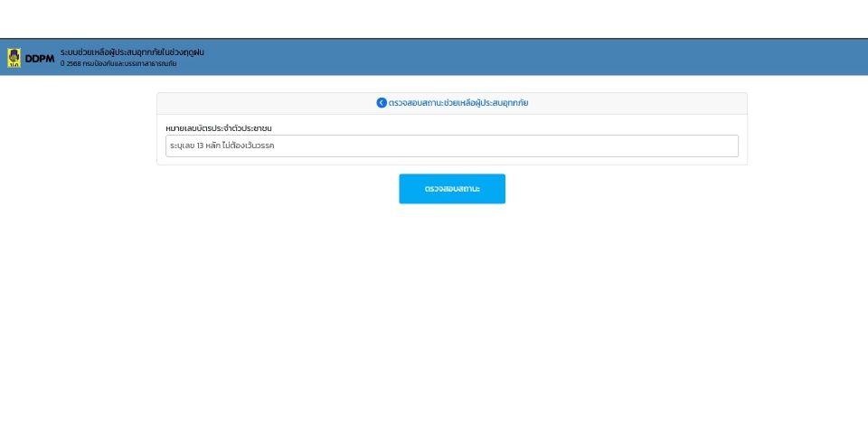The image size is (868, 432).
Task: Focus the 13-digit ID number input field
Action: 452,146
